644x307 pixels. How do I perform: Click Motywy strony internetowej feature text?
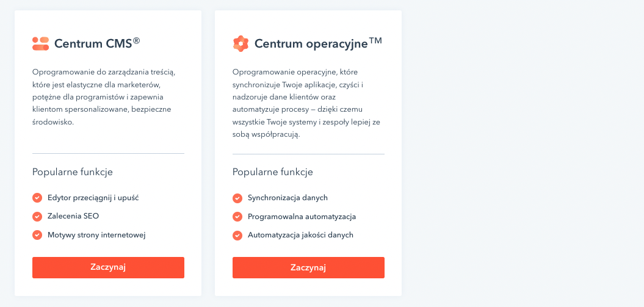96,235
